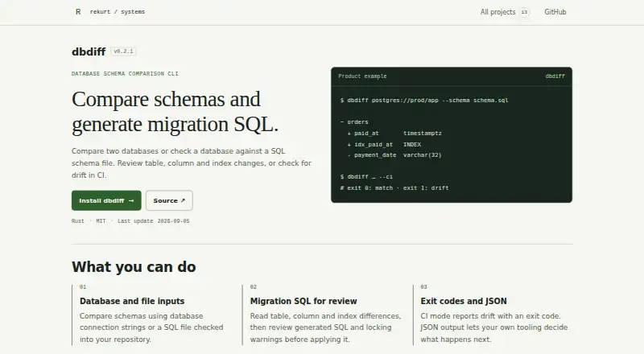Click the 01 feature number

(83, 287)
